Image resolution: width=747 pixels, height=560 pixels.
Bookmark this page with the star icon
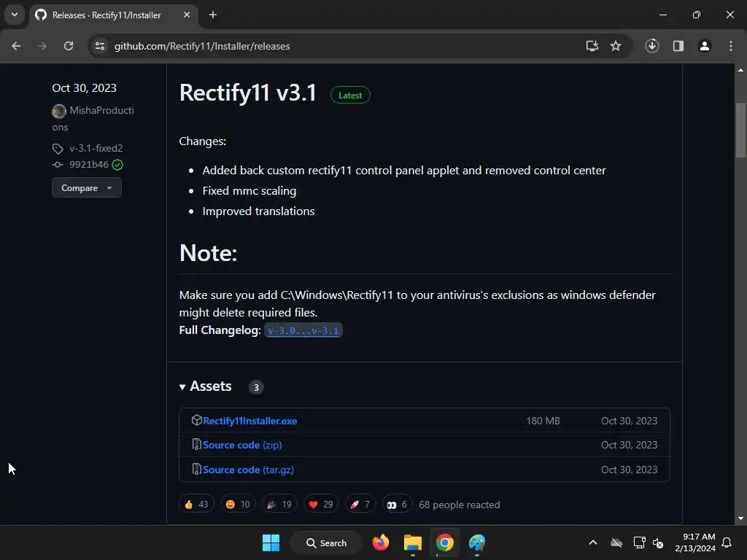click(x=616, y=46)
